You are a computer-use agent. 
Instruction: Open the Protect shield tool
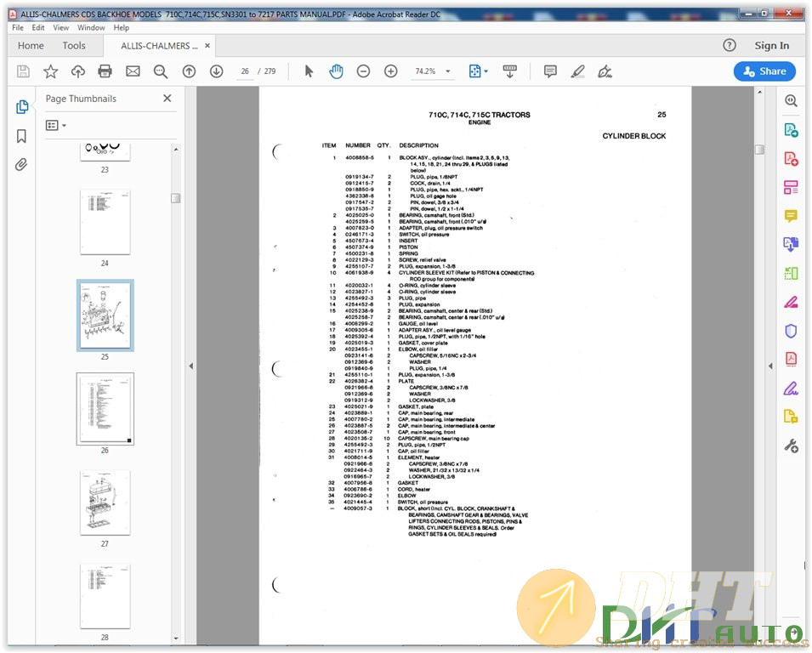(791, 331)
